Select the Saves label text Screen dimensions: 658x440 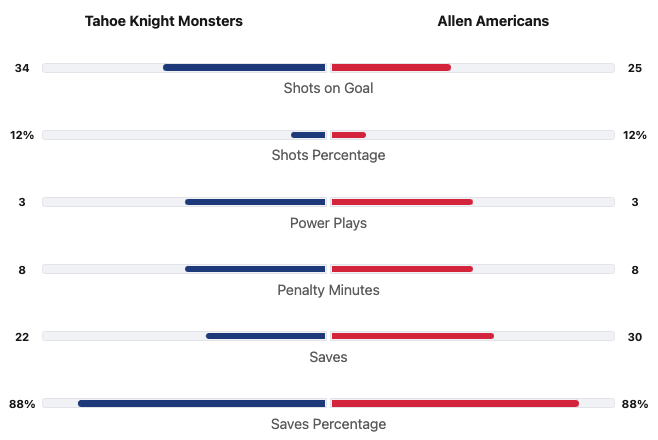coord(328,357)
